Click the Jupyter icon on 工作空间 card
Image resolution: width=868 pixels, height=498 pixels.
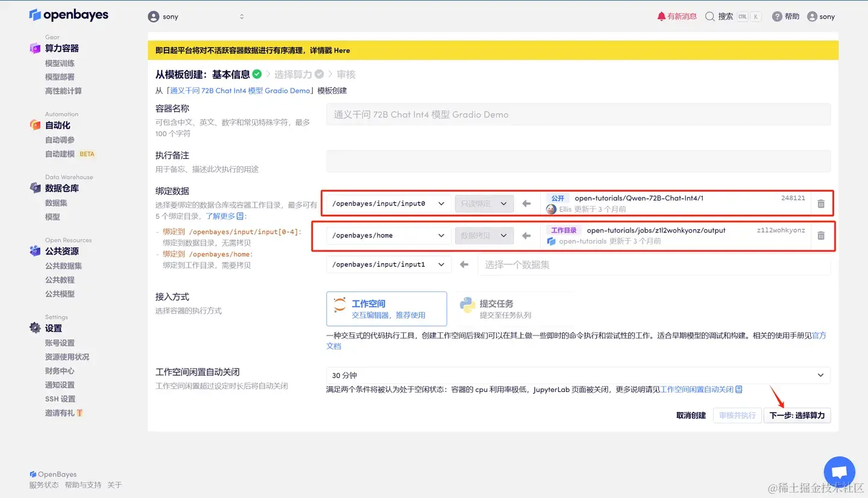[340, 304]
